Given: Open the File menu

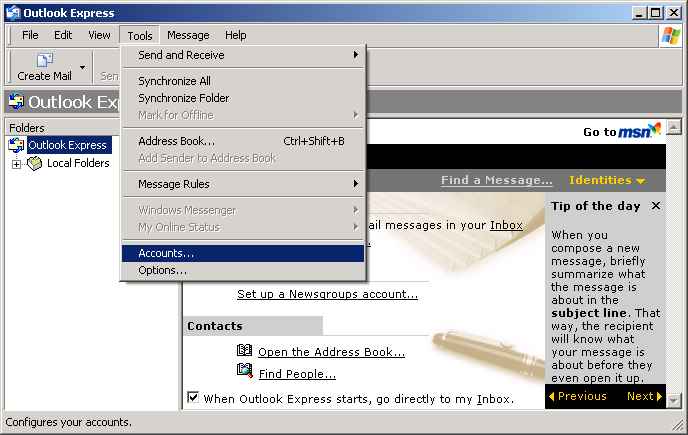Looking at the screenshot, I should click(x=30, y=35).
